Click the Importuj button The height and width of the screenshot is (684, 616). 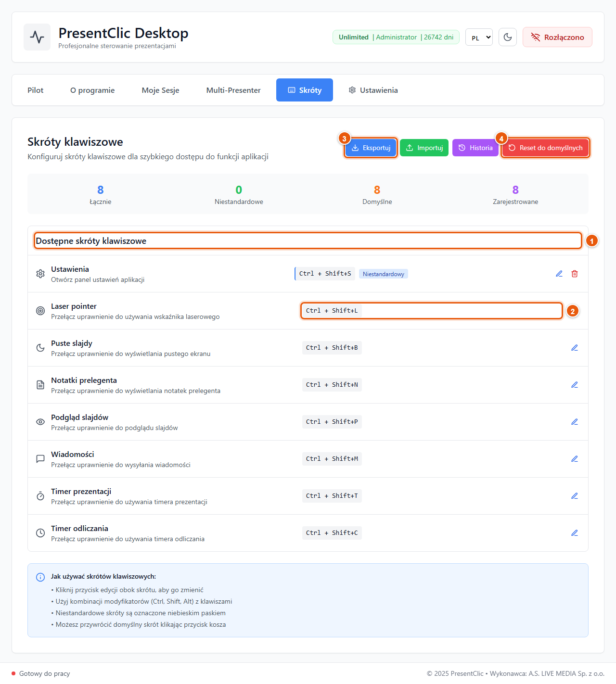click(x=424, y=148)
